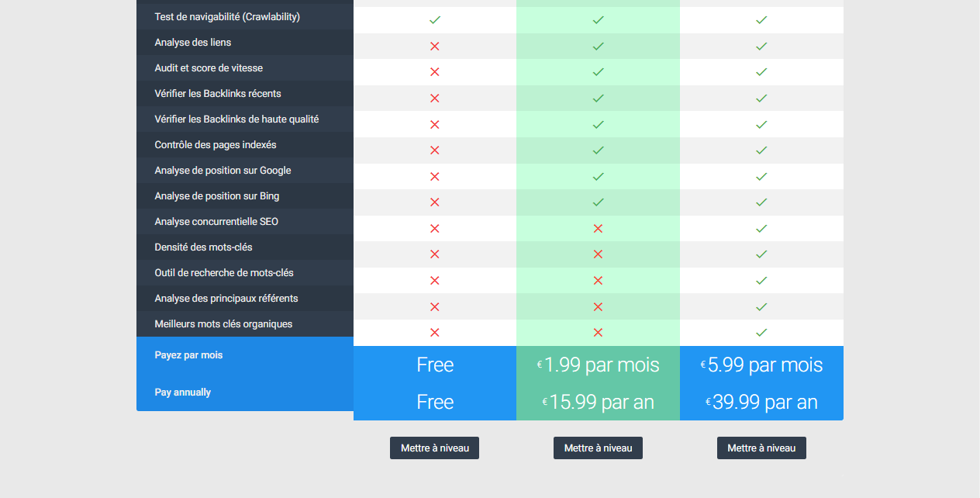This screenshot has height=498, width=980.
Task: Click the €15.99 par an price
Action: [598, 402]
